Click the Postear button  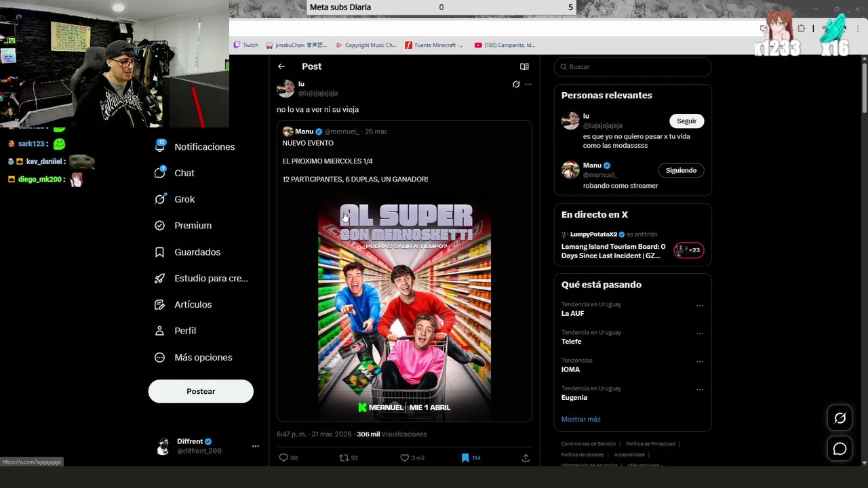point(201,391)
